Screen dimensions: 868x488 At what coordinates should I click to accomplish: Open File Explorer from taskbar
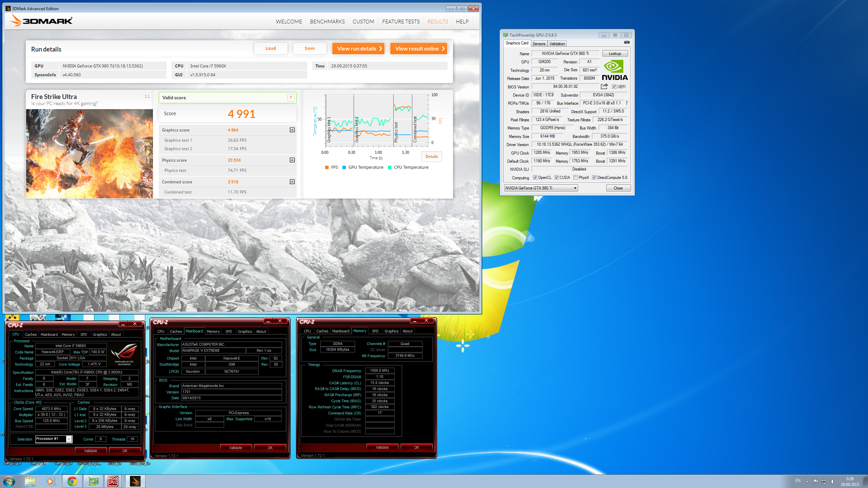[x=30, y=481]
